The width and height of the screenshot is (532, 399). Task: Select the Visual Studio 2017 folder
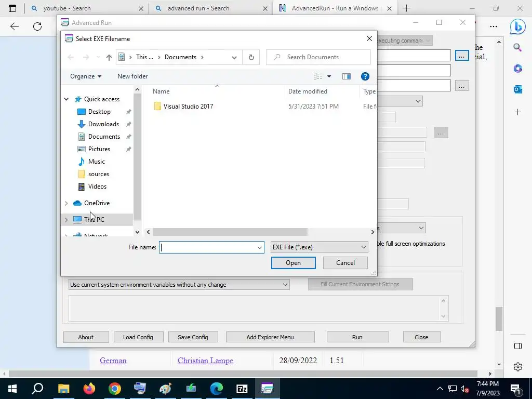tap(188, 107)
